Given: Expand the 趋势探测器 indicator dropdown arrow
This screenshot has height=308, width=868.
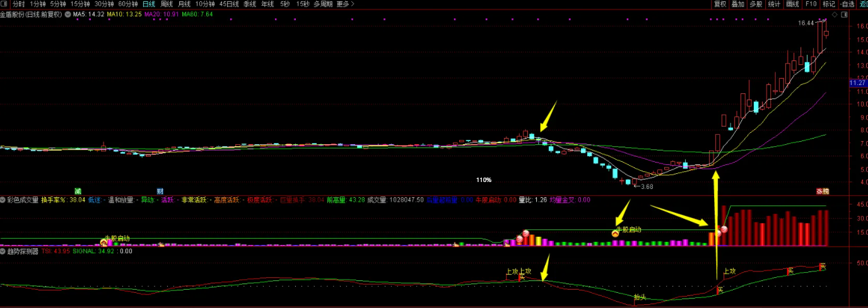Looking at the screenshot, I should 3,251.
